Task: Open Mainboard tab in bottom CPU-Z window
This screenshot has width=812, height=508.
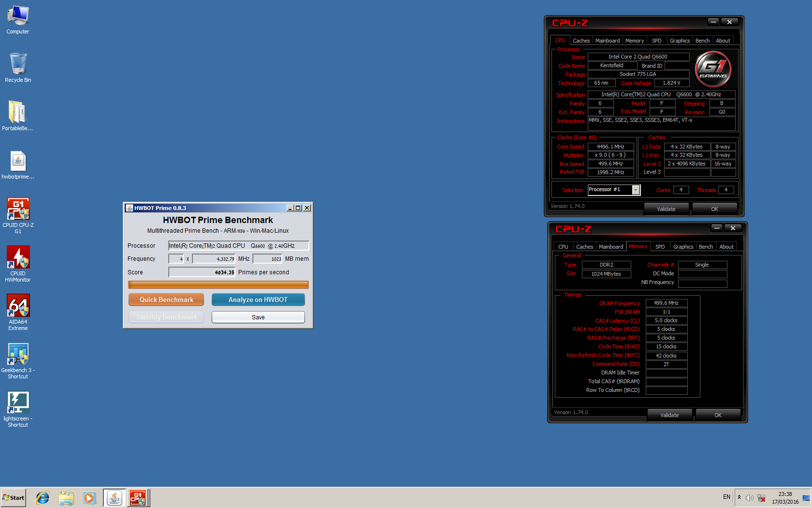Action: pos(611,247)
